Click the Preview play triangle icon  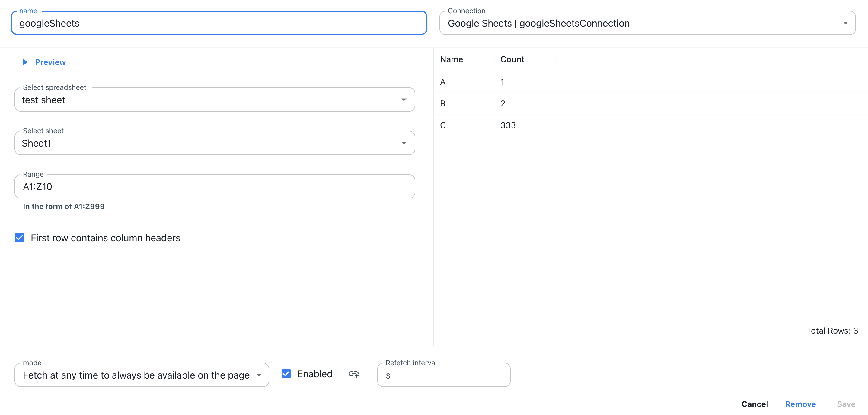(x=25, y=62)
